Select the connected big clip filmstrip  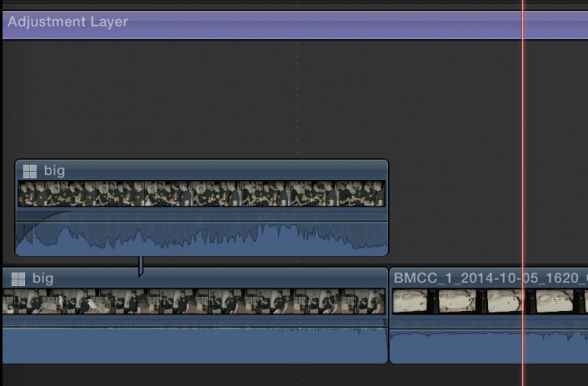(201, 193)
